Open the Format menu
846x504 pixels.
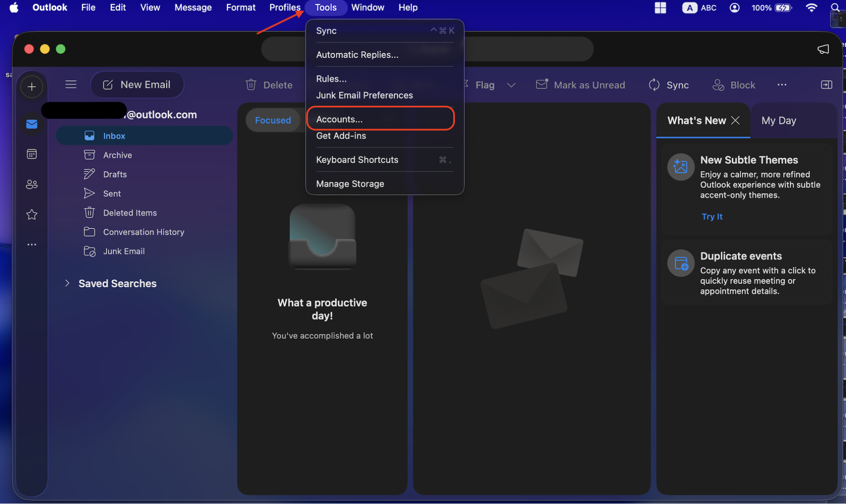pos(240,7)
